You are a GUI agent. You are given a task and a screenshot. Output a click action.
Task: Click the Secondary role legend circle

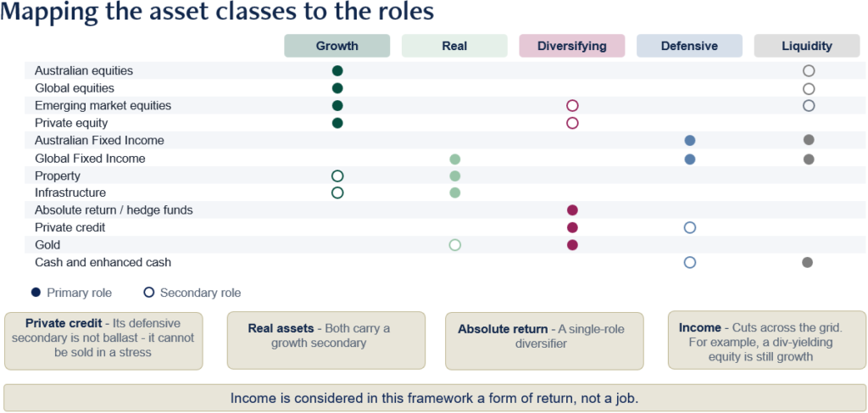point(148,293)
